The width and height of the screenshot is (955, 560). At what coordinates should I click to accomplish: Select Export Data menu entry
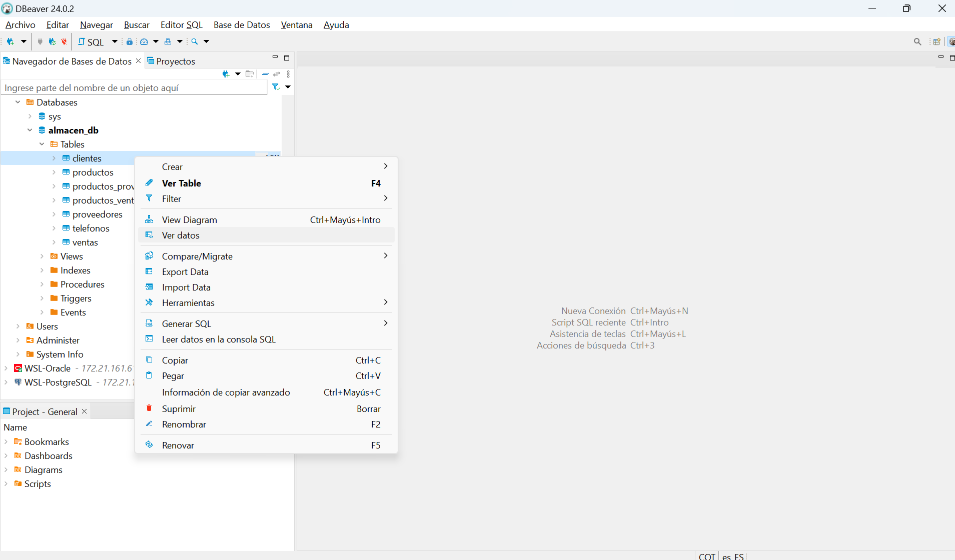pyautogui.click(x=266, y=271)
